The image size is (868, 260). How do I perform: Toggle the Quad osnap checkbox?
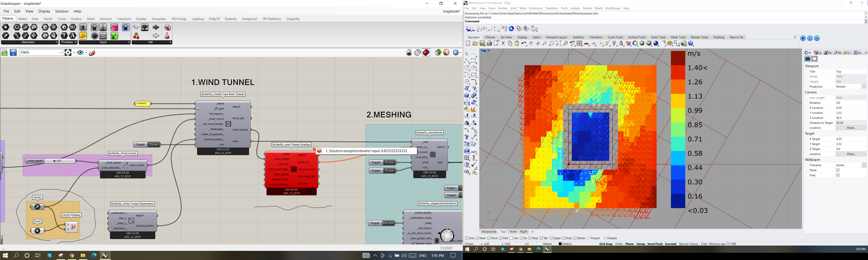(552, 238)
